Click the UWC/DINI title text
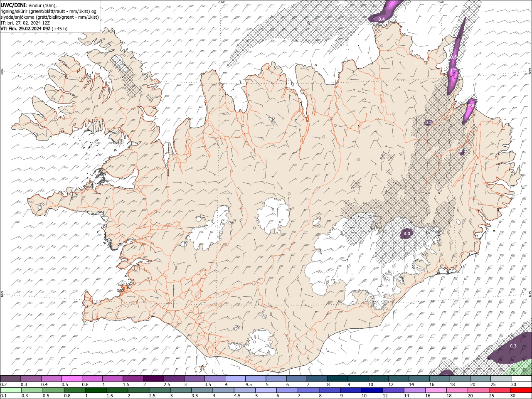The width and height of the screenshot is (532, 399). pos(14,5)
